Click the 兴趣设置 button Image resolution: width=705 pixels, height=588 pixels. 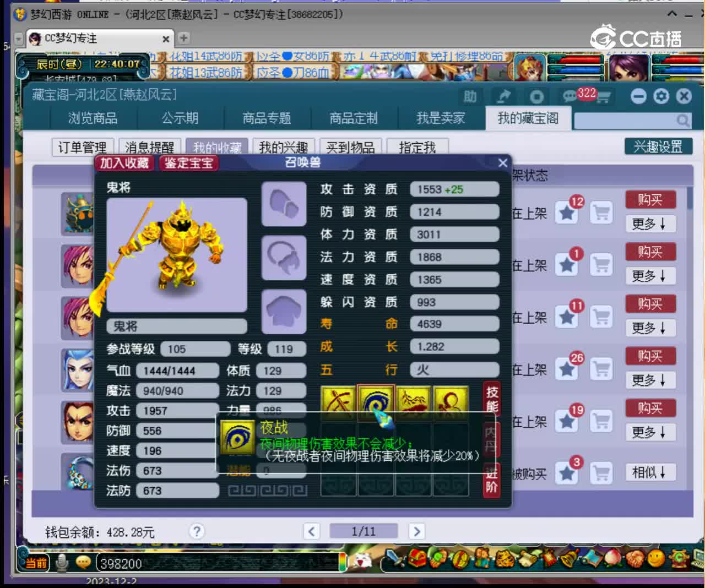coord(658,146)
